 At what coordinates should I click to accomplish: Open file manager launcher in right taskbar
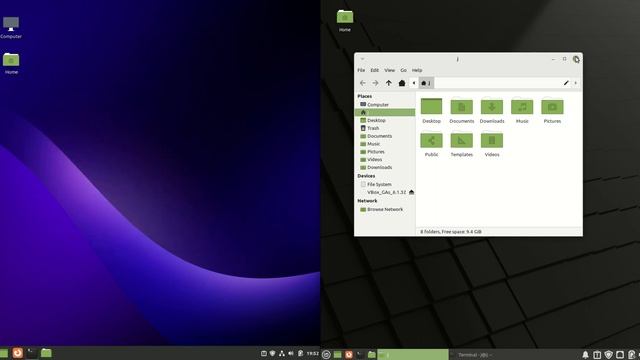pos(371,355)
